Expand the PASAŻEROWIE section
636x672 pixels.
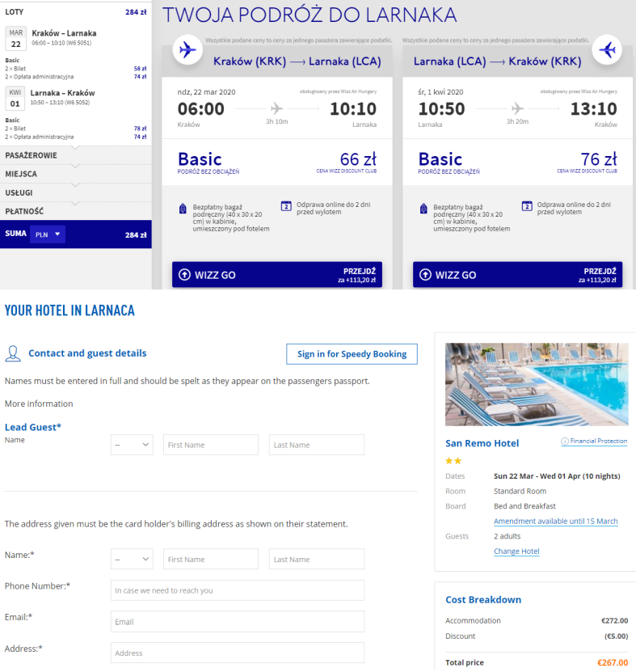click(x=76, y=155)
